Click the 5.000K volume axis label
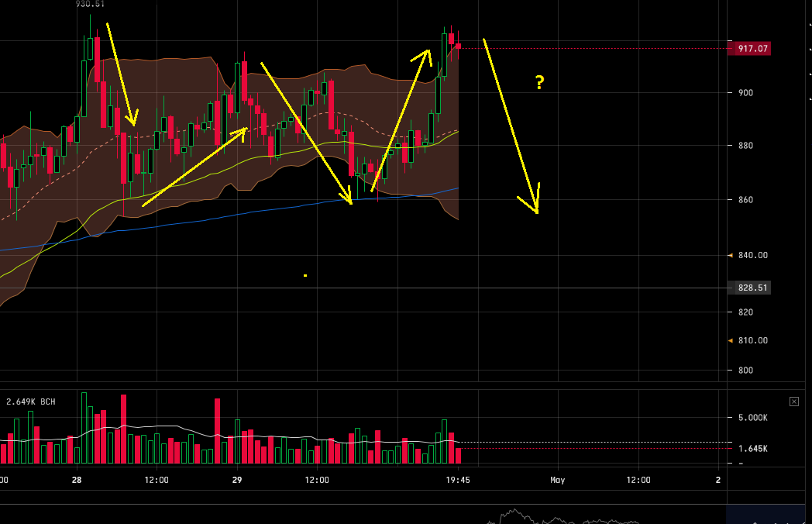 pos(753,418)
